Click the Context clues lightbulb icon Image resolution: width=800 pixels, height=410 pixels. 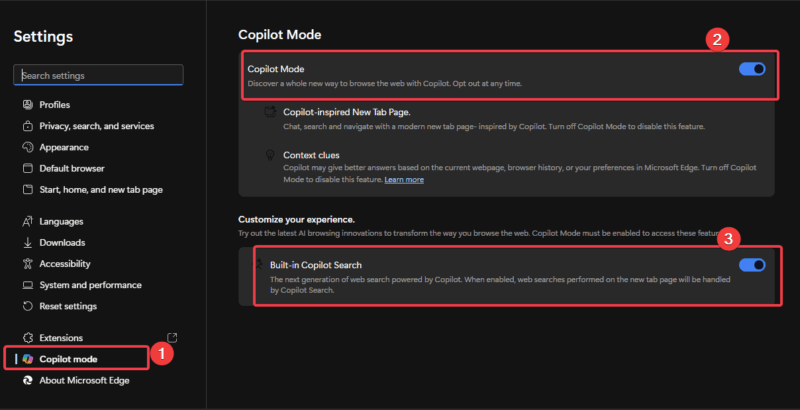(269, 155)
